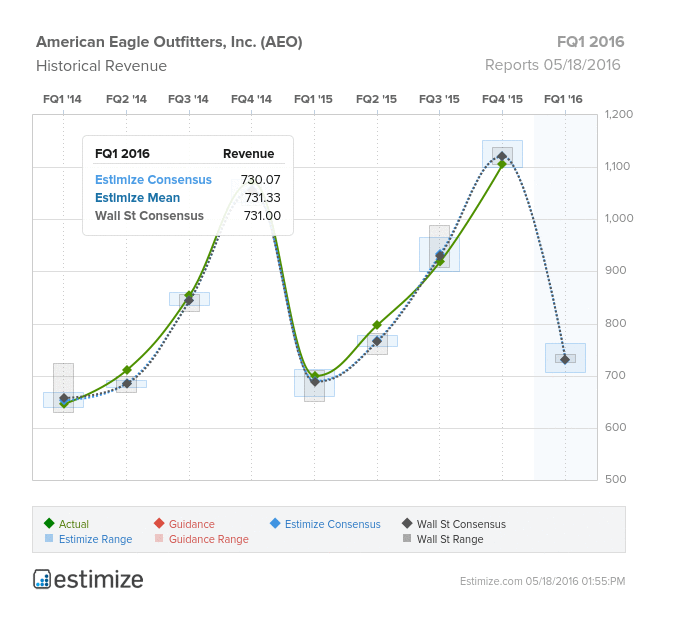Click the Guidance Range pink legend square
The image size is (675, 620).
(159, 538)
